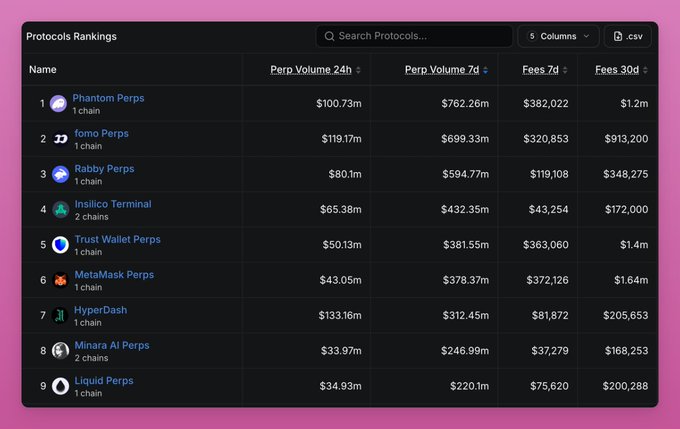Open the Insilico Terminal link
The width and height of the screenshot is (680, 429).
113,204
